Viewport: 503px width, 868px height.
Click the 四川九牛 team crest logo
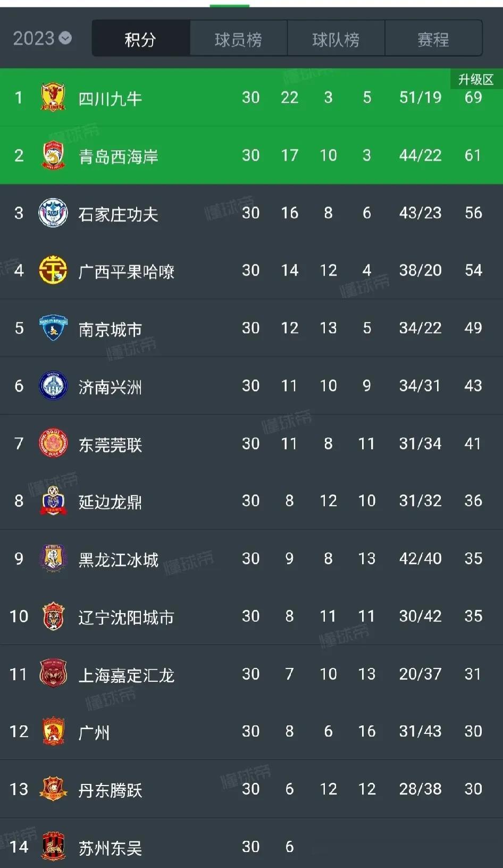click(53, 97)
